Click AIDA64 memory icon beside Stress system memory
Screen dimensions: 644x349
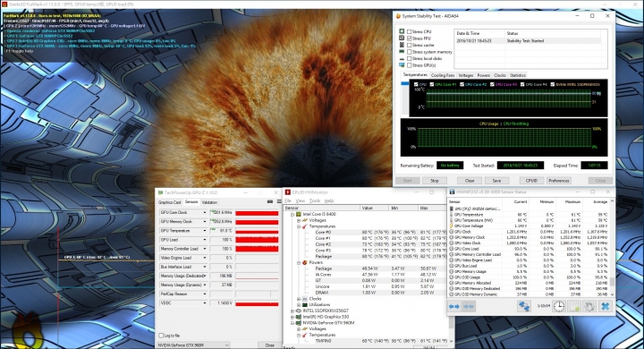click(x=402, y=52)
